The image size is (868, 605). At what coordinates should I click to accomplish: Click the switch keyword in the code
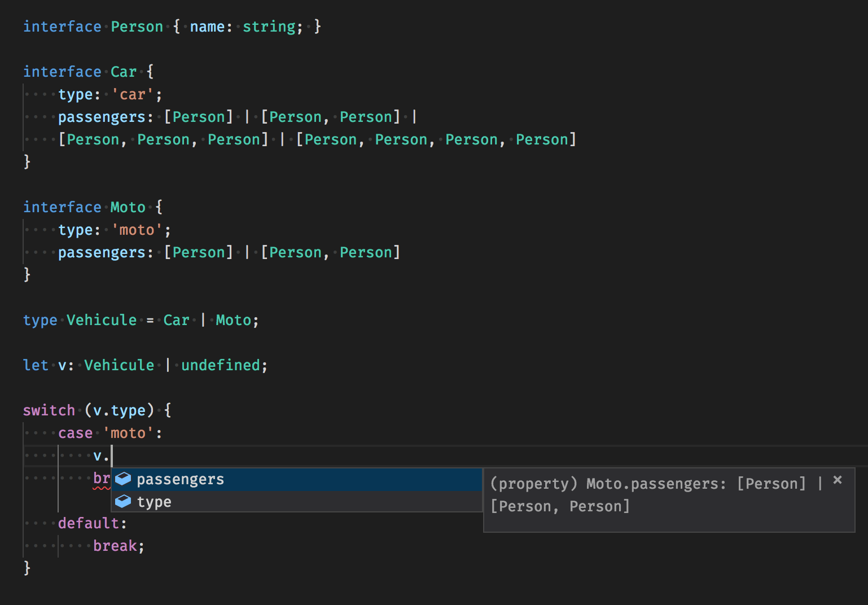[49, 410]
